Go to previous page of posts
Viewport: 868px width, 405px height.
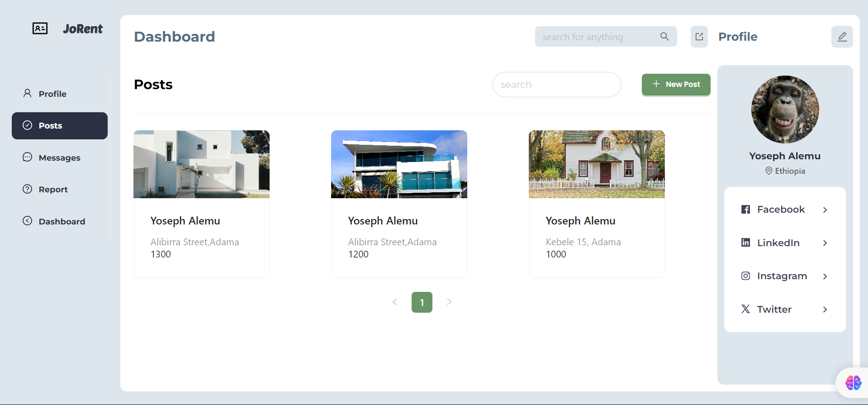point(395,302)
